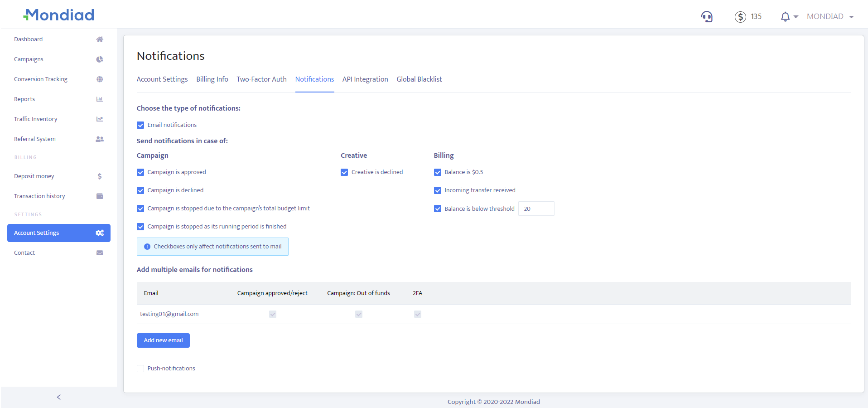Toggle the Campaign is approved checkbox

140,172
